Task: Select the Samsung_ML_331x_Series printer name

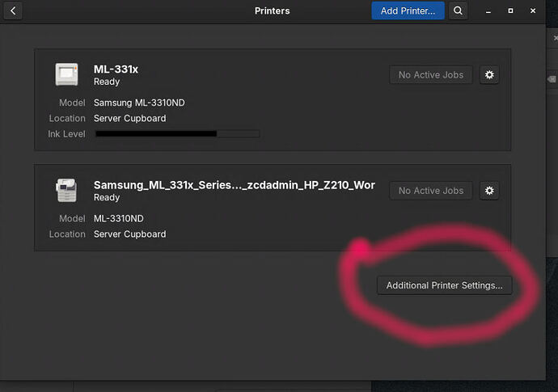Action: pos(234,185)
